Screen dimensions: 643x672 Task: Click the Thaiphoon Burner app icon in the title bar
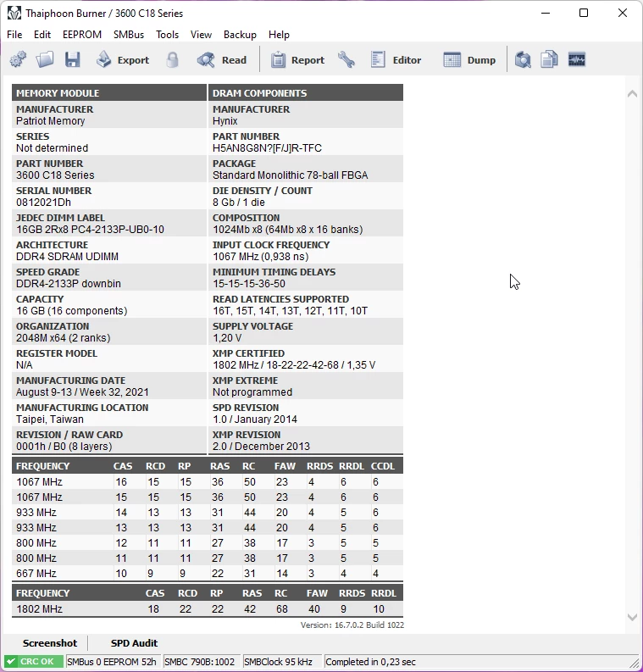pos(14,14)
